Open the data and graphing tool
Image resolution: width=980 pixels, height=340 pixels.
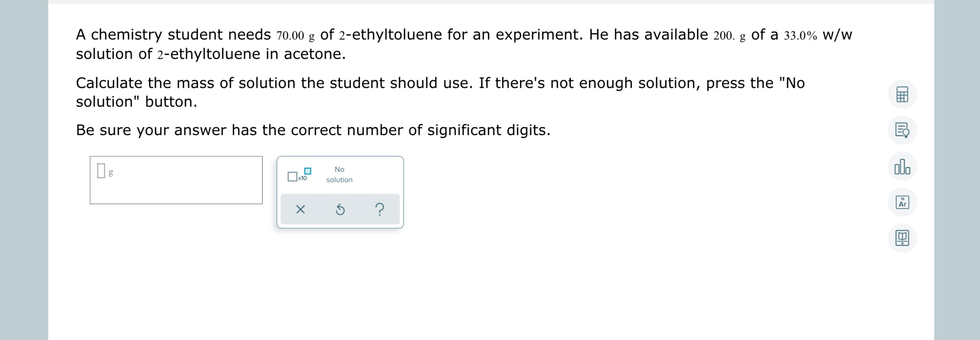point(902,167)
